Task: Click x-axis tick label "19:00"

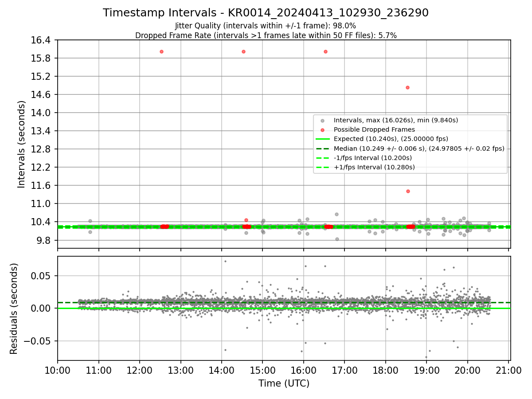Action: (426, 371)
